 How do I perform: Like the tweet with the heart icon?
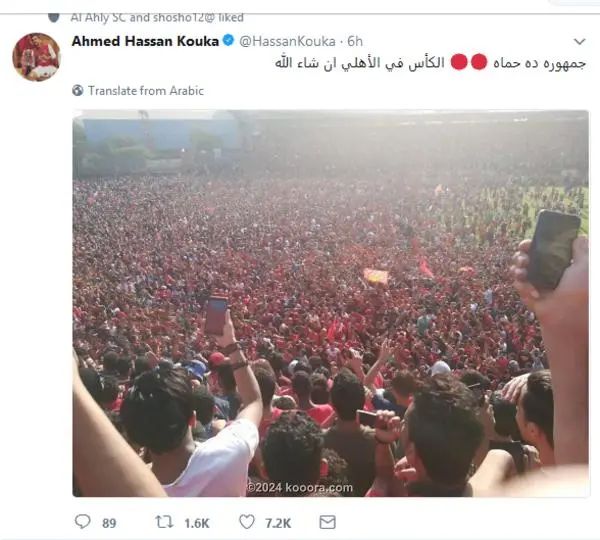(247, 522)
